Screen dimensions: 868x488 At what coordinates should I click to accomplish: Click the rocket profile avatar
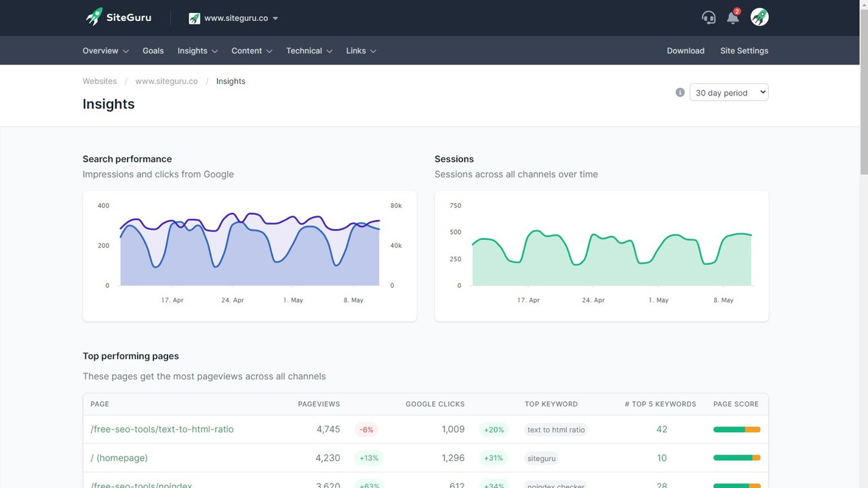tap(759, 17)
